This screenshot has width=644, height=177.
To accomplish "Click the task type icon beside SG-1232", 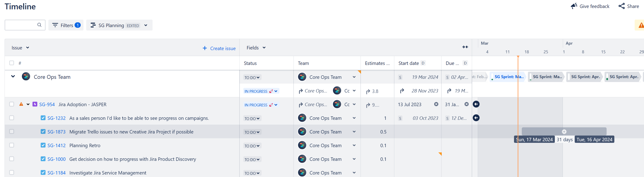I will [x=43, y=118].
